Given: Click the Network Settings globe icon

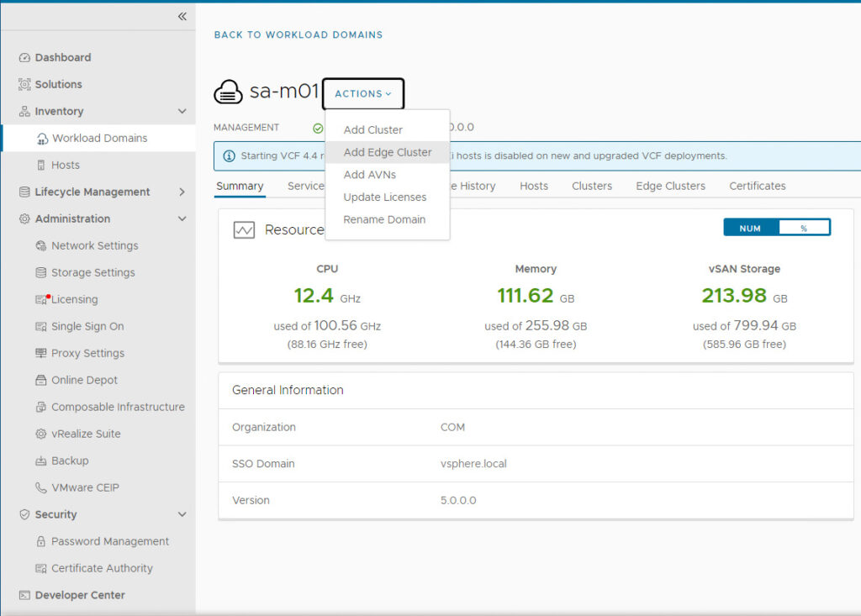Looking at the screenshot, I should [40, 246].
